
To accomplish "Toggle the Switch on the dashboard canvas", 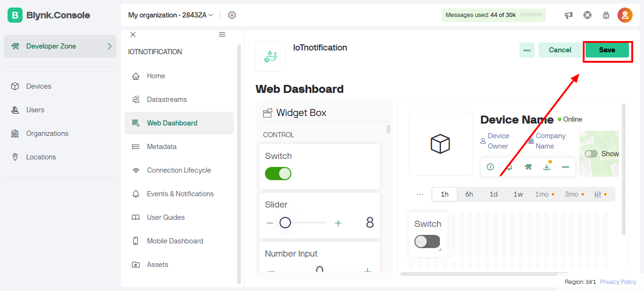I will [x=427, y=241].
